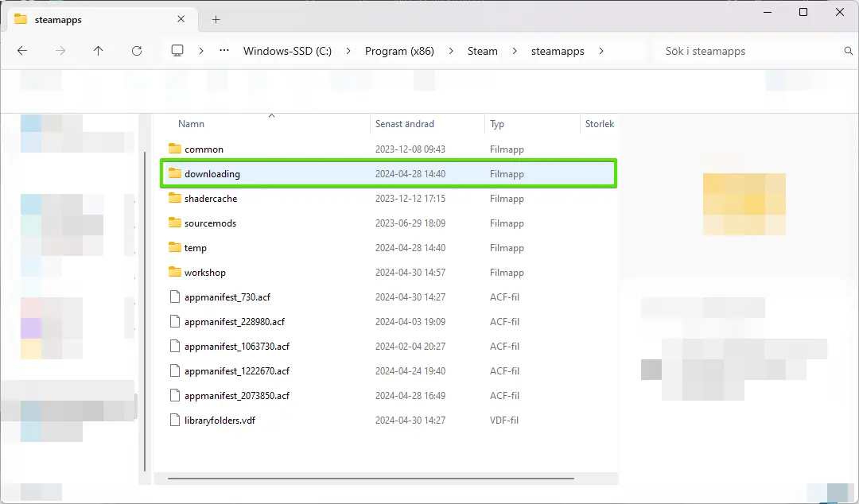The height and width of the screenshot is (504, 859).
Task: Sort by the Senast ändrad column header
Action: [405, 124]
